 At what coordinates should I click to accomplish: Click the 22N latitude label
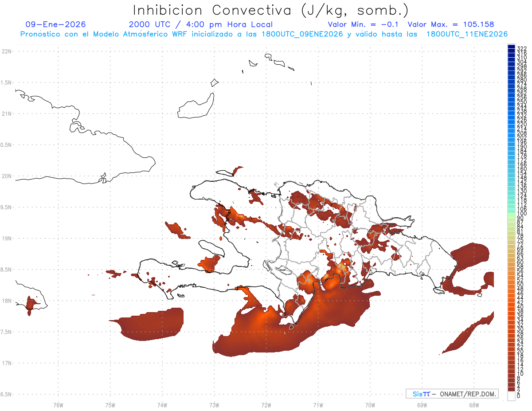tap(7, 51)
